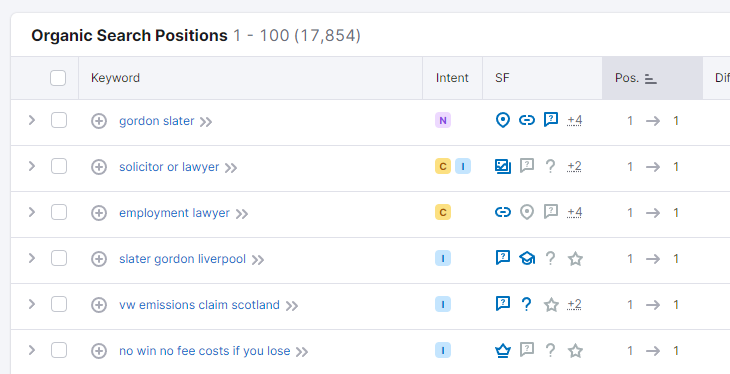
Task: Add gordon slater to keyword list with plus icon
Action: pyautogui.click(x=99, y=121)
